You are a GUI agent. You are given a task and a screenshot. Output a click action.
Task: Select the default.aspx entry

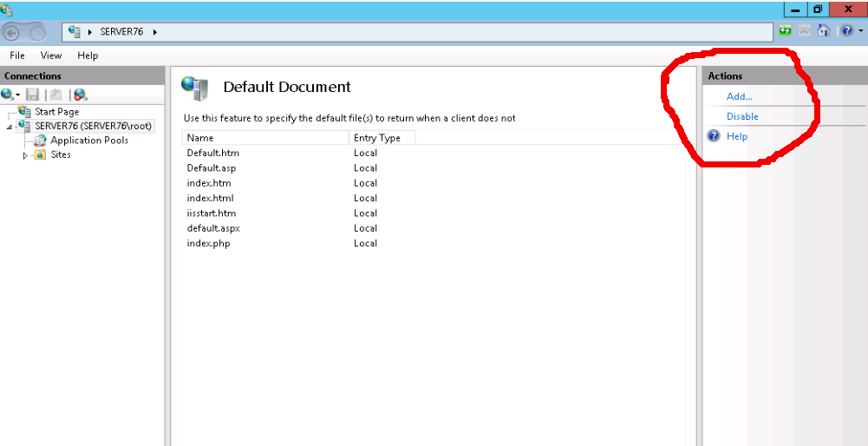pyautogui.click(x=213, y=227)
